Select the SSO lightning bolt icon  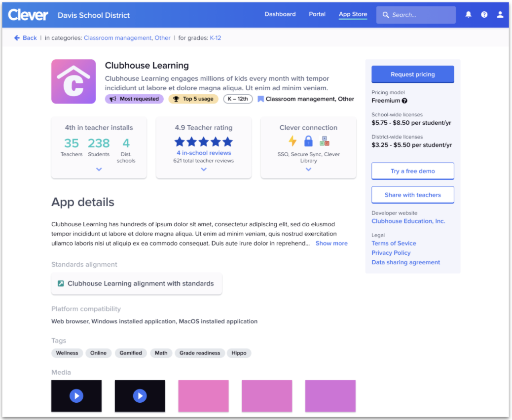[x=293, y=141]
